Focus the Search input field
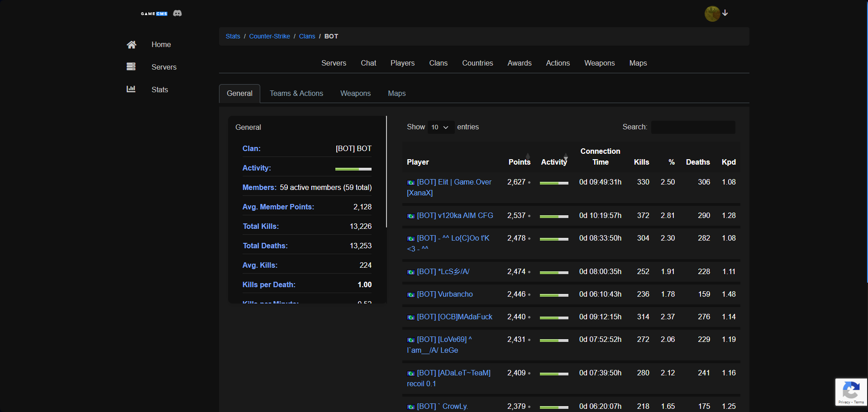The image size is (868, 412). pos(693,127)
